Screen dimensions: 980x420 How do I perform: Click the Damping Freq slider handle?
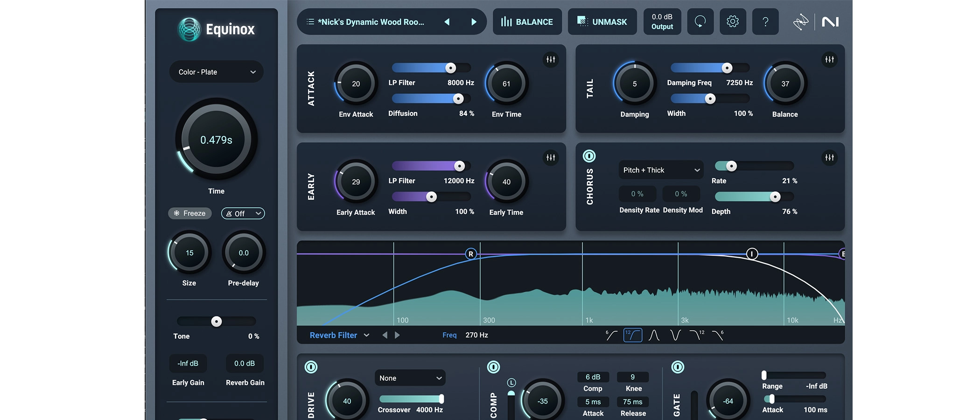coord(727,68)
